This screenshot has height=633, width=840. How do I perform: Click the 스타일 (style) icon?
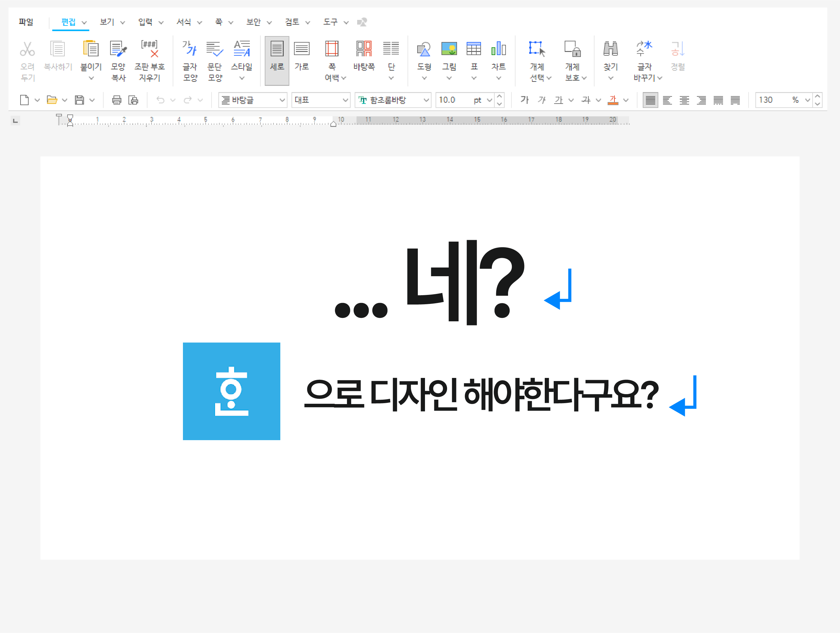pyautogui.click(x=241, y=49)
